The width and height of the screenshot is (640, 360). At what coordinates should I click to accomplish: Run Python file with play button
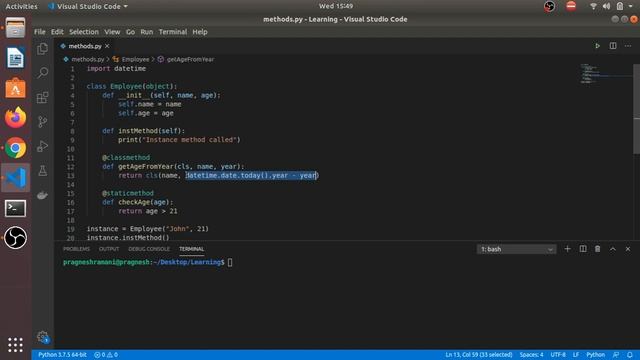(597, 46)
